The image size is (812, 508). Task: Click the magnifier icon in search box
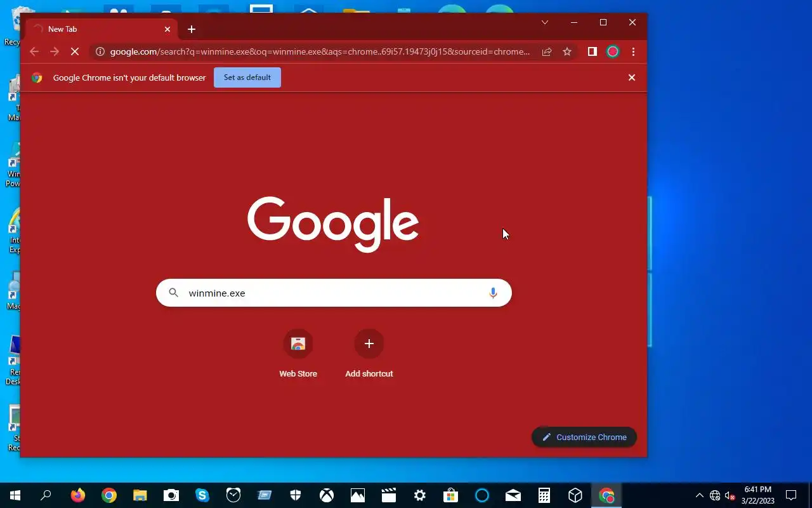173,293
